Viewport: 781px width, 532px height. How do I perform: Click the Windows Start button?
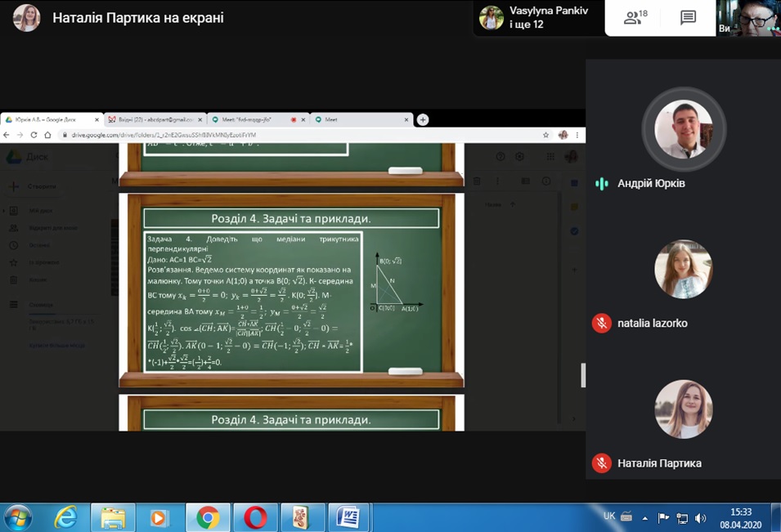(18, 517)
